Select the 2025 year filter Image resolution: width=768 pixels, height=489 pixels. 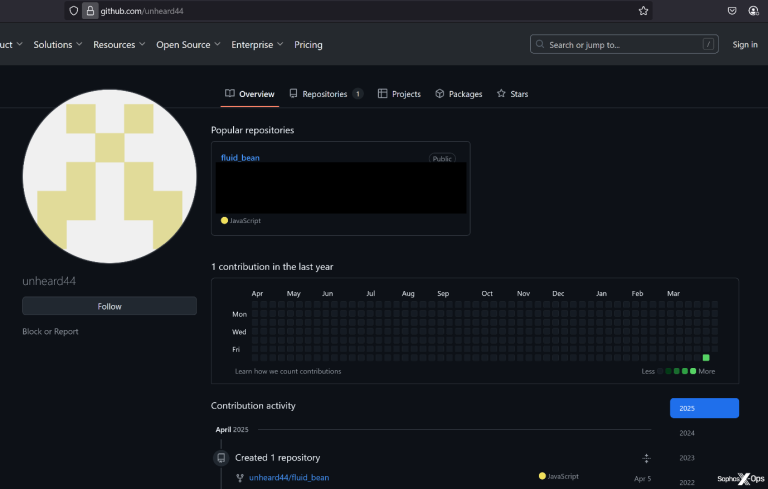click(704, 408)
